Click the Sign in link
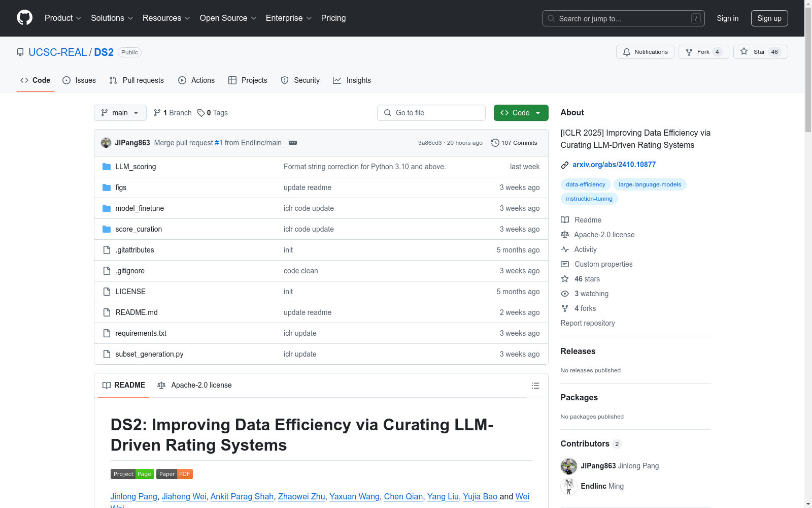 tap(728, 18)
